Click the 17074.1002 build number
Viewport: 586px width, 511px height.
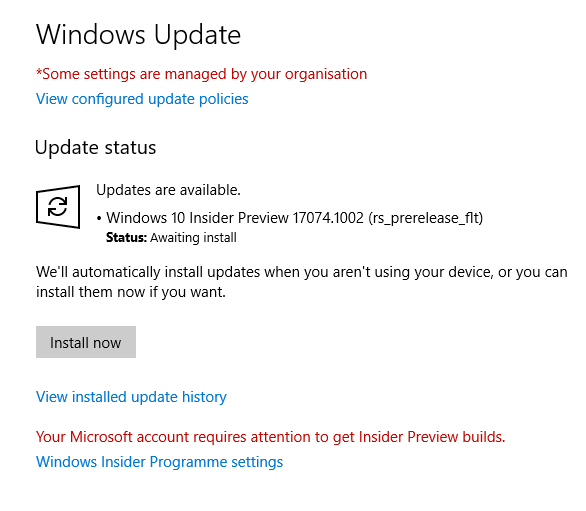(328, 218)
